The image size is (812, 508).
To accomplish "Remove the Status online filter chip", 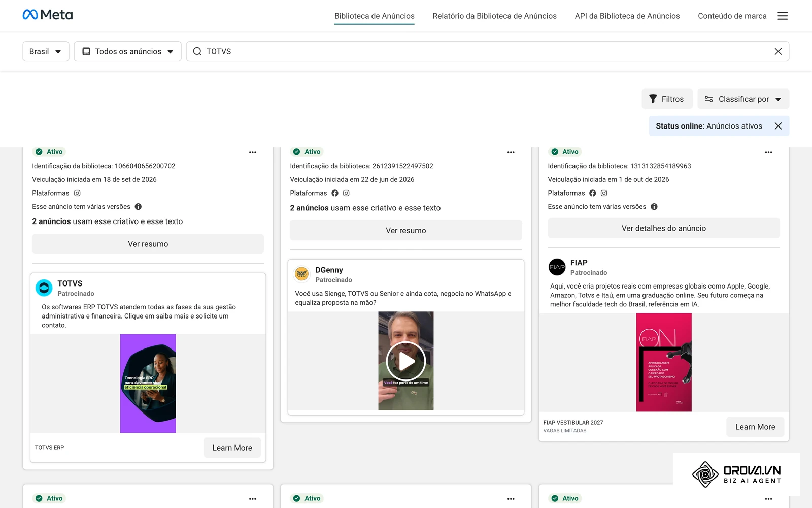I will coord(778,126).
